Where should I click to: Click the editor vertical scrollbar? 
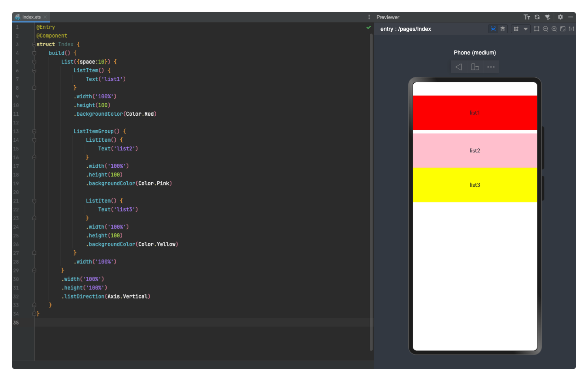(371, 192)
